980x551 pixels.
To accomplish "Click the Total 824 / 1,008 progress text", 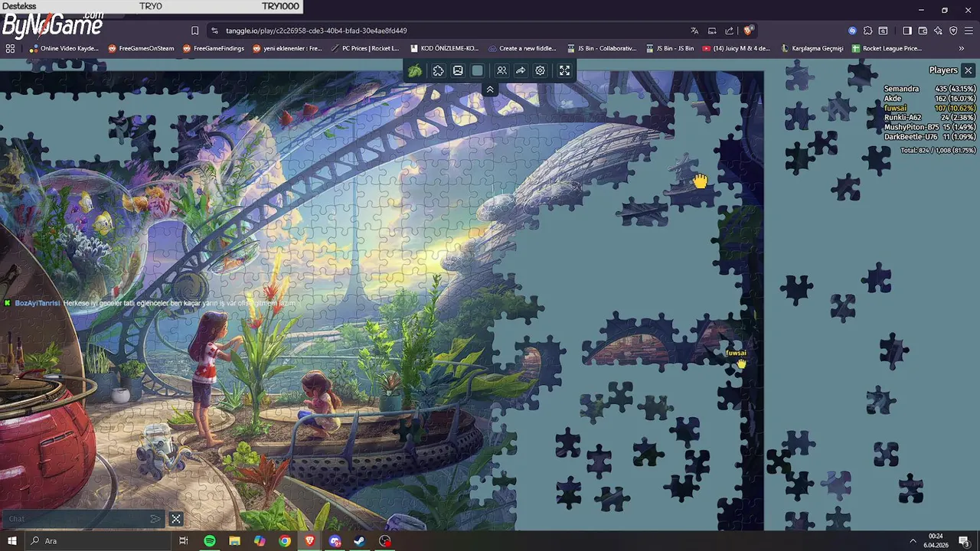I will 938,151.
